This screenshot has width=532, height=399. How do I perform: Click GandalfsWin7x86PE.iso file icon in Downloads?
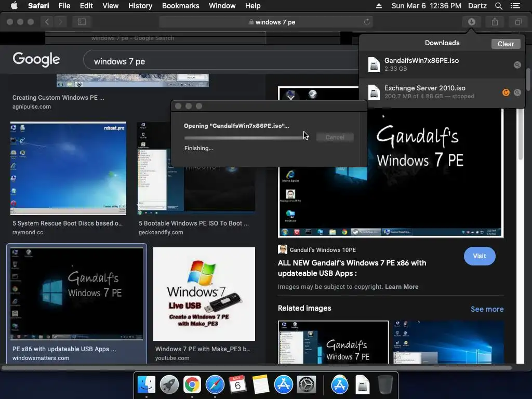(374, 64)
